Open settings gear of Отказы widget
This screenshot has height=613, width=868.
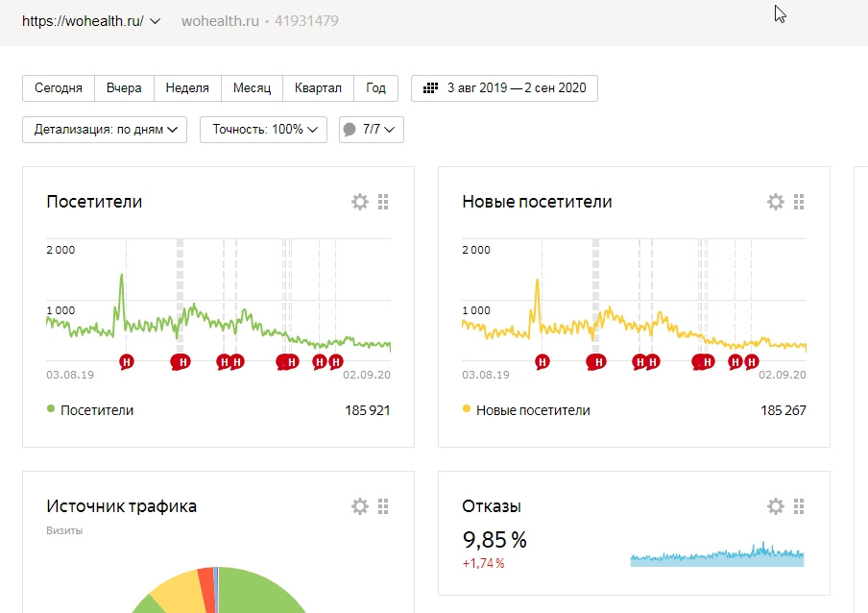tap(776, 506)
